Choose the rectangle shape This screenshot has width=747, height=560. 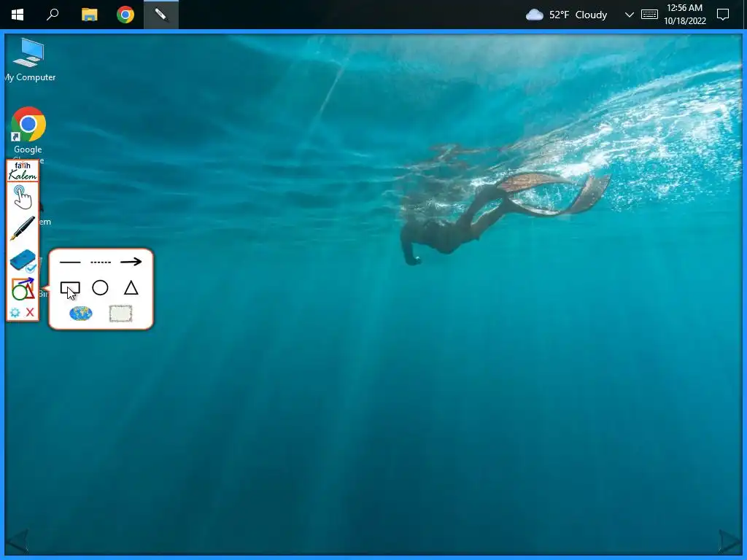coord(70,288)
